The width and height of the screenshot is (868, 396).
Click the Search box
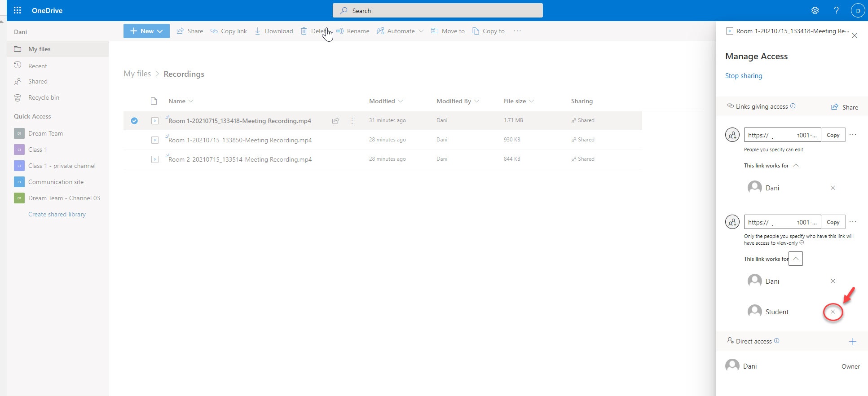437,10
